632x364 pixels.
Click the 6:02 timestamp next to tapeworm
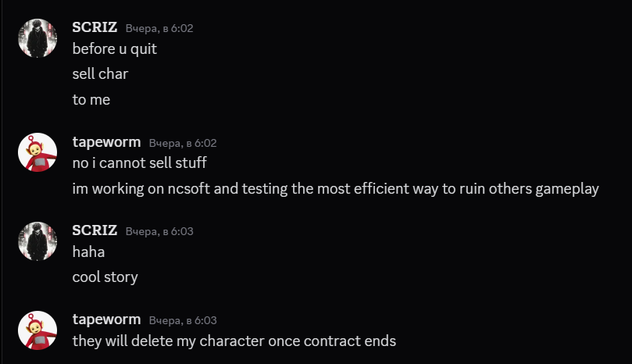click(x=183, y=143)
